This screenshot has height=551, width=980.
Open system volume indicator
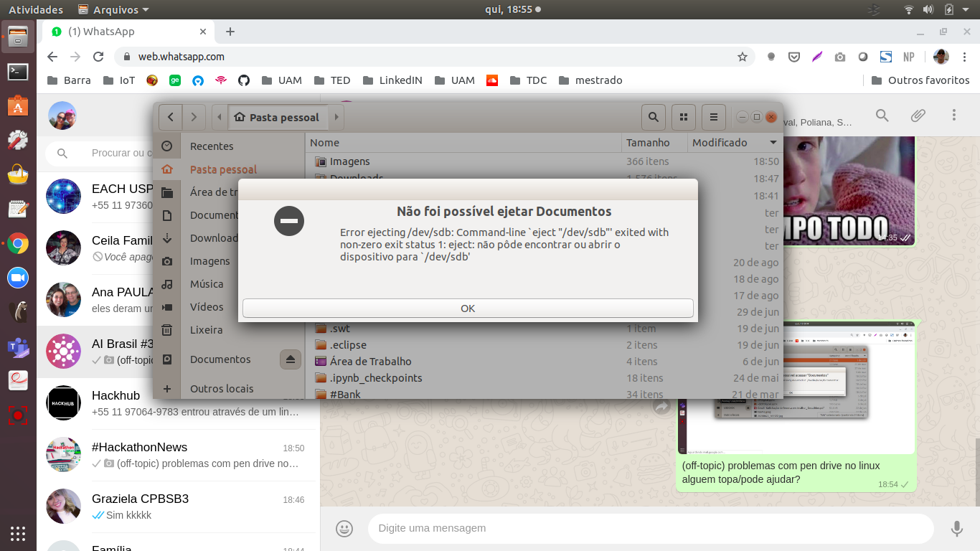coord(928,9)
